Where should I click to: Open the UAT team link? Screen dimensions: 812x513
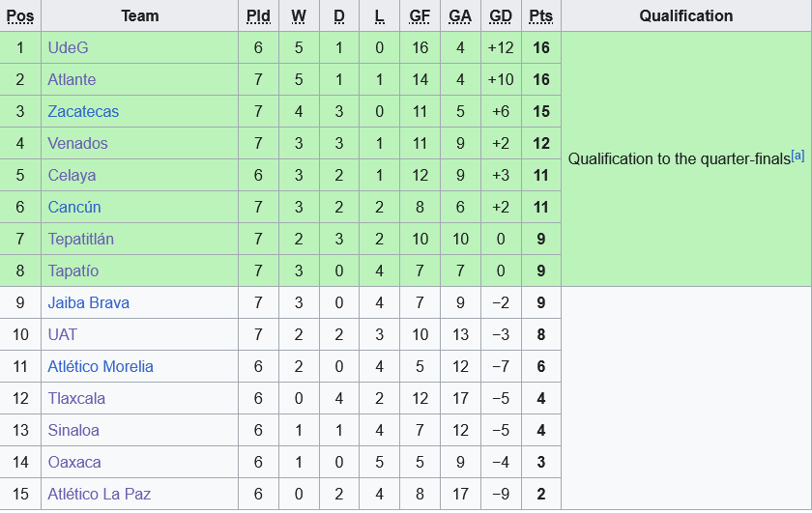pyautogui.click(x=62, y=334)
